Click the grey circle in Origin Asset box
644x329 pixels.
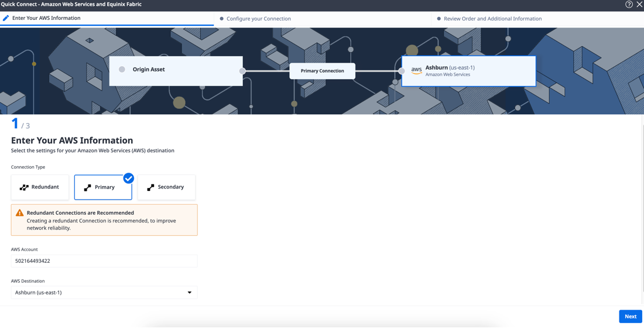pyautogui.click(x=122, y=70)
